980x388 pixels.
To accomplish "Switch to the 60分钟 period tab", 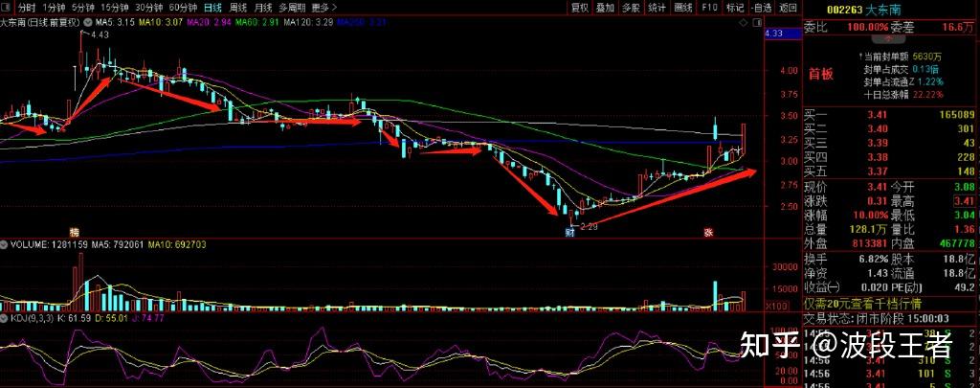I will (x=182, y=7).
